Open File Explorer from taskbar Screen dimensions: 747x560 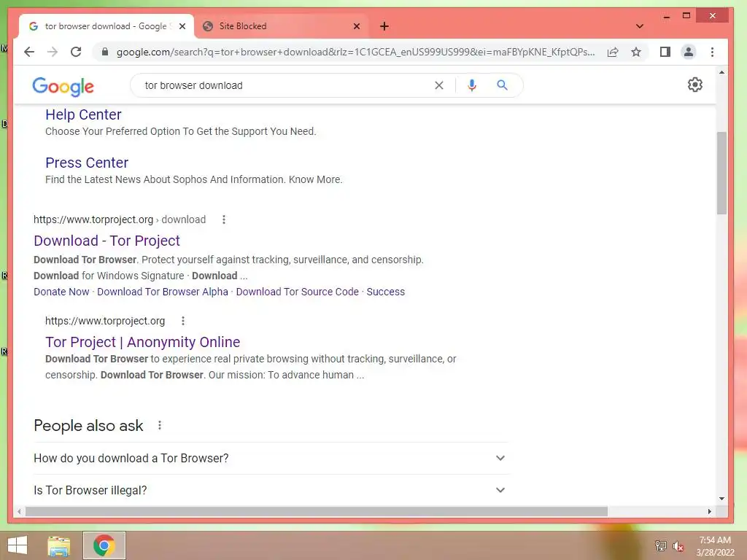tap(59, 545)
